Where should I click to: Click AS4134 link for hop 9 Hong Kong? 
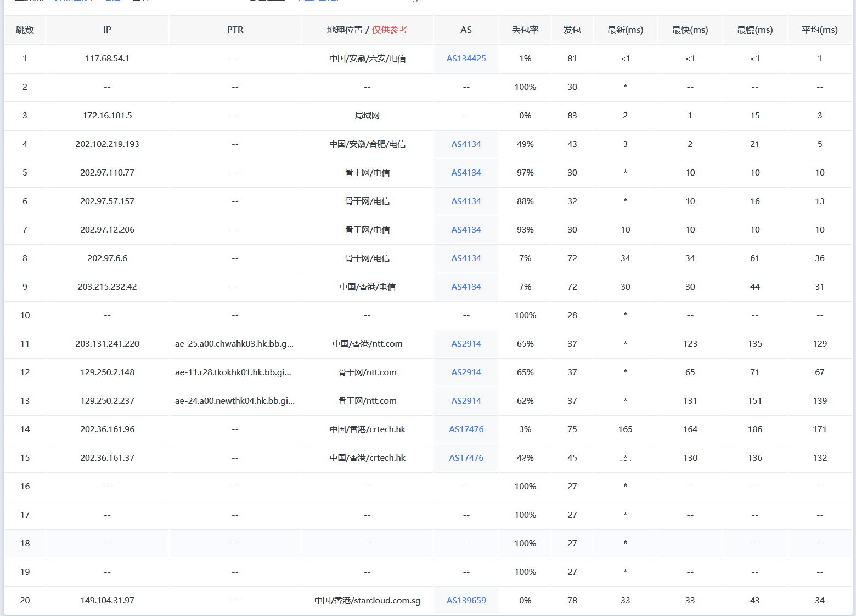pos(466,287)
